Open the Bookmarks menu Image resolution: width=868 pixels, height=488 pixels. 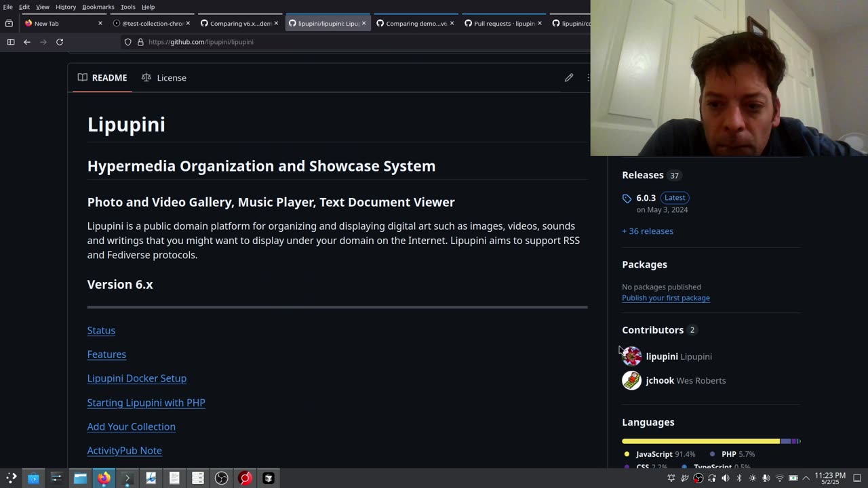click(98, 7)
